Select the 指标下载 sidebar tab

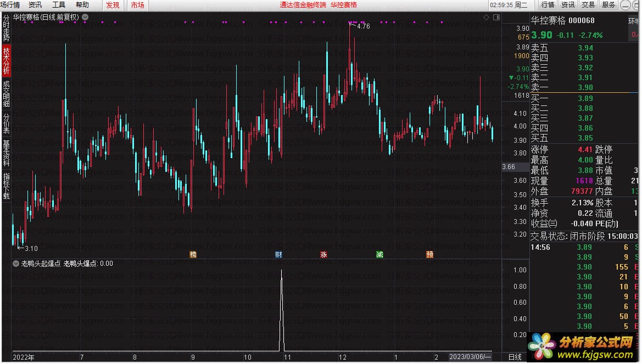6,186
